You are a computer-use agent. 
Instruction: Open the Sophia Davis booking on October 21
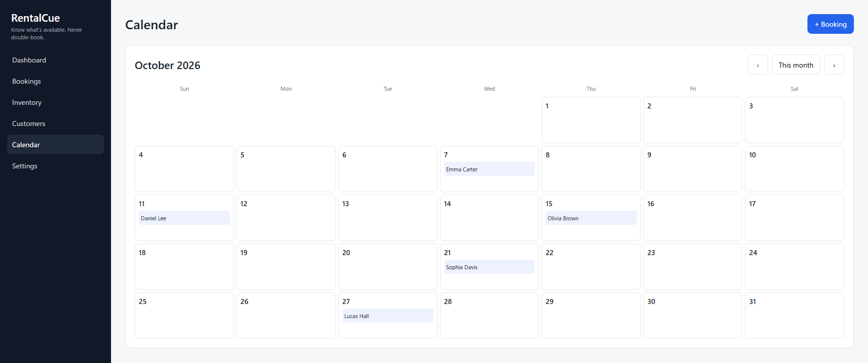(489, 267)
